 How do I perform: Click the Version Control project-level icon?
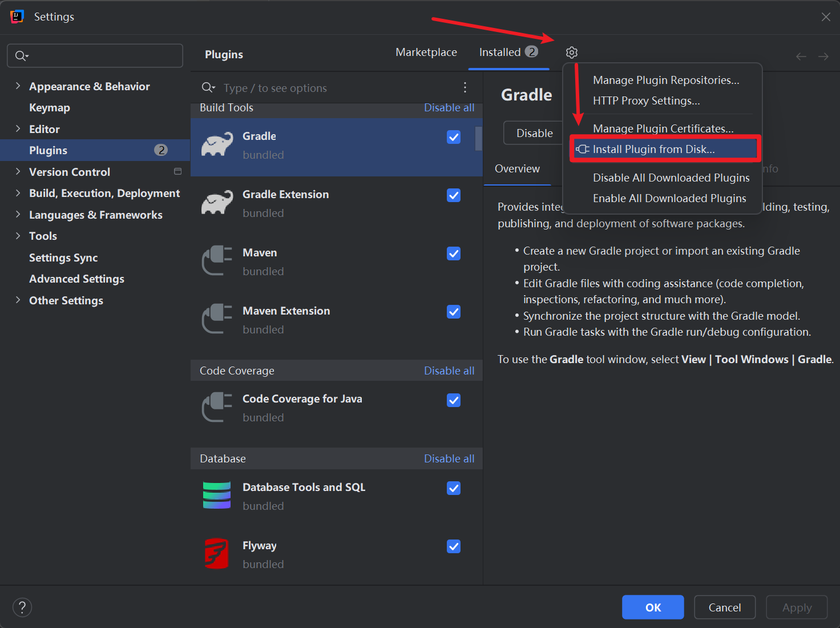(x=177, y=171)
